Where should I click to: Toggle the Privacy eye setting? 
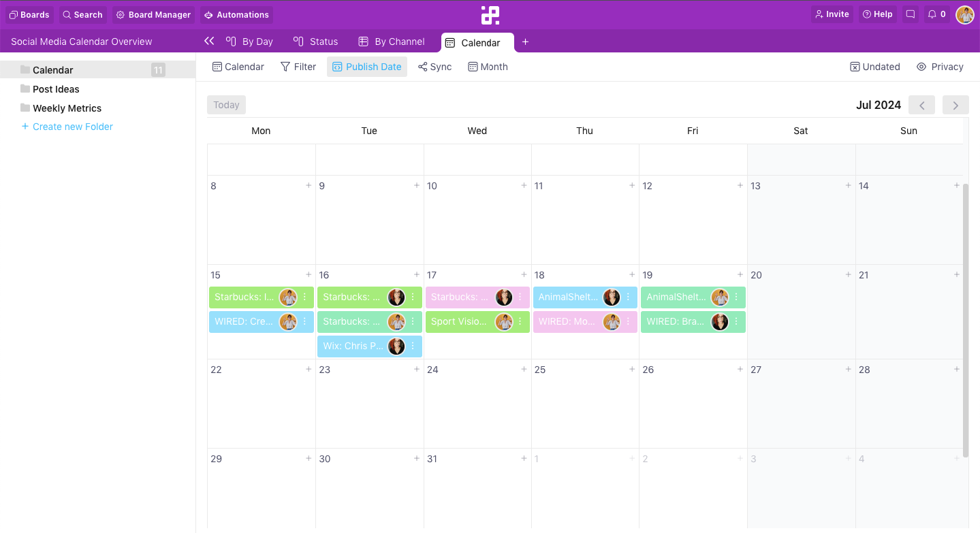click(x=940, y=67)
